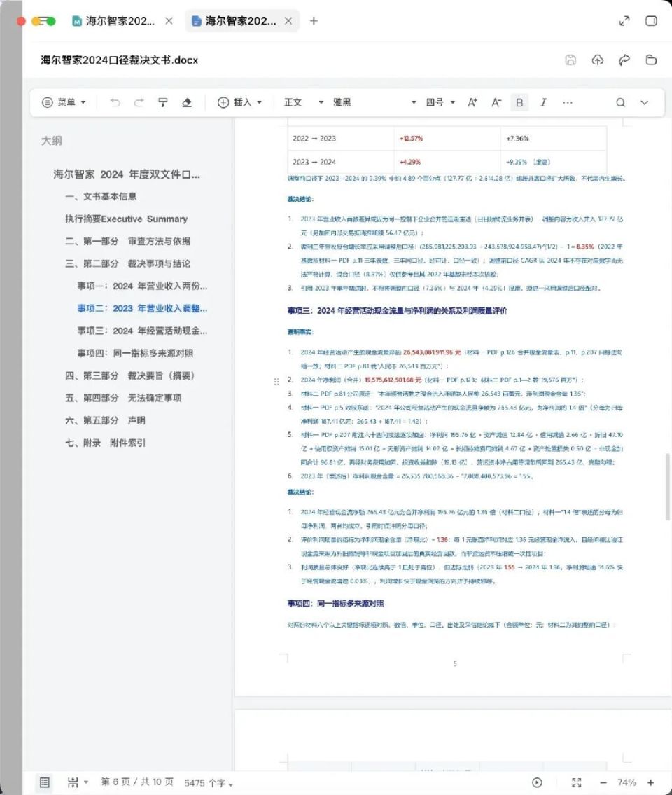The height and width of the screenshot is (795, 672).
Task: Toggle outline panel icon in status bar
Action: point(45,782)
